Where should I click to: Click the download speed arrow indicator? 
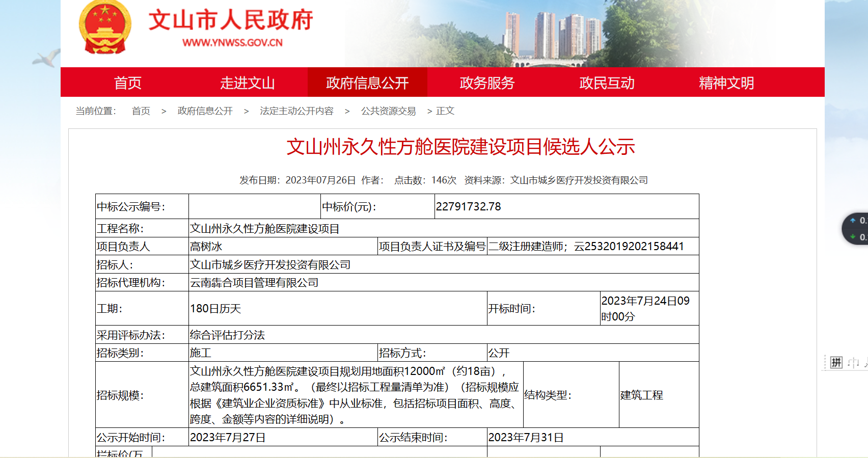point(853,237)
